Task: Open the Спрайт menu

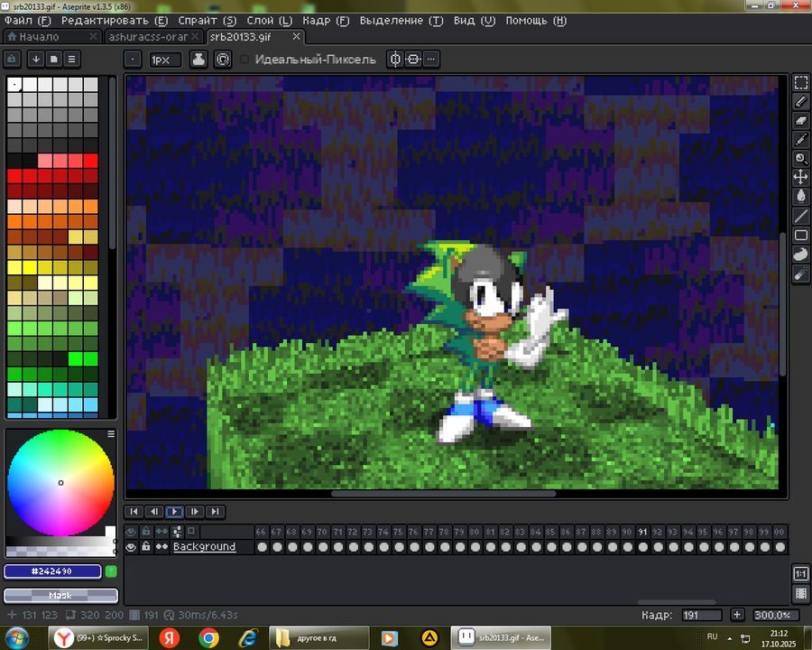Action: pyautogui.click(x=208, y=21)
